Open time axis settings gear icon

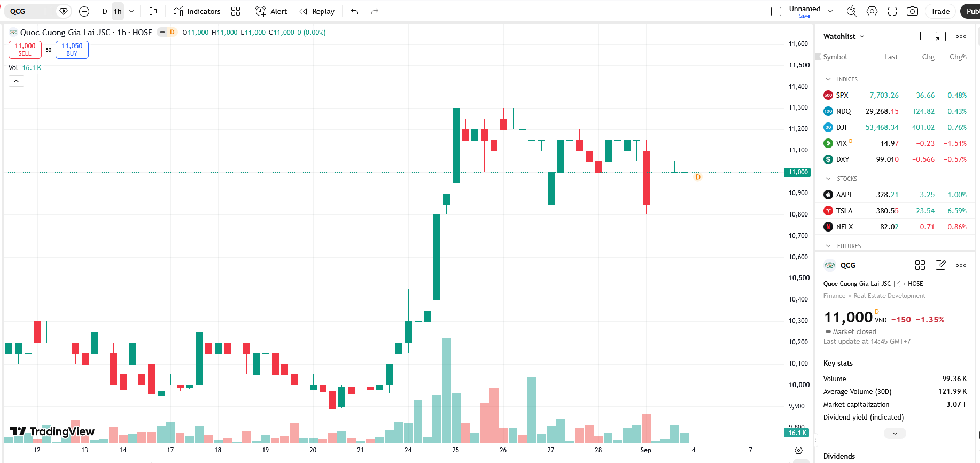(798, 450)
